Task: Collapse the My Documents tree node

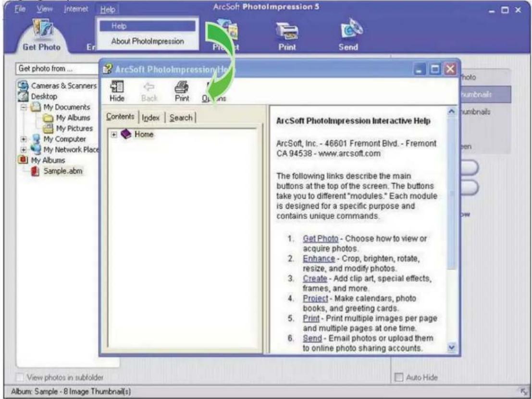Action: click(x=24, y=108)
